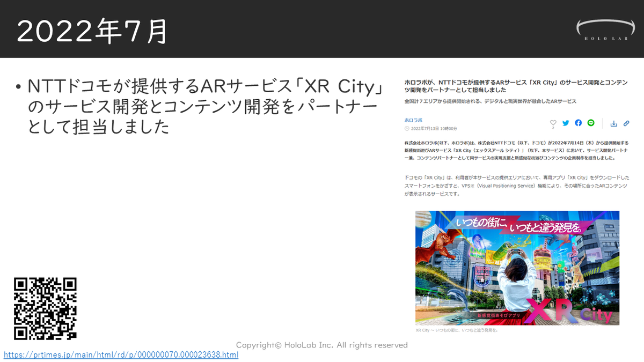Click the heart like icon in the article
This screenshot has width=644, height=362.
pyautogui.click(x=553, y=122)
